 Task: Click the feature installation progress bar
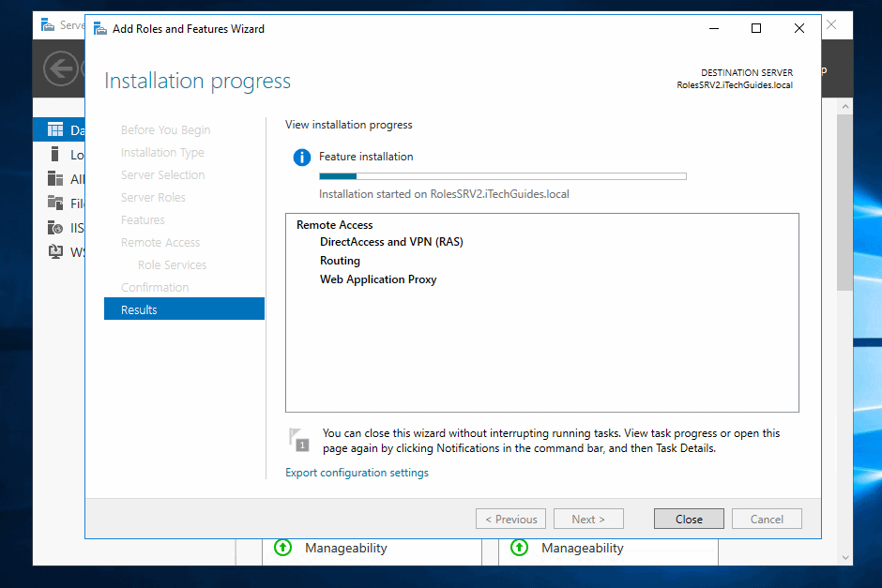tap(502, 175)
